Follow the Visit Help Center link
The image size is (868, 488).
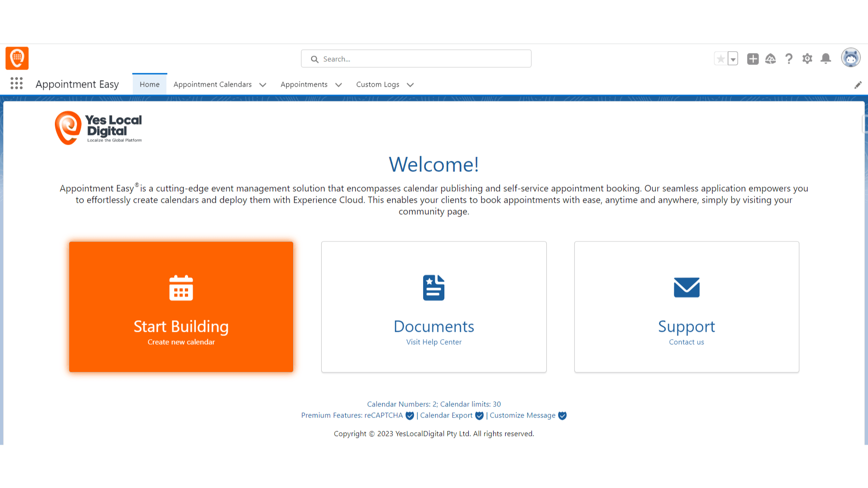point(434,342)
